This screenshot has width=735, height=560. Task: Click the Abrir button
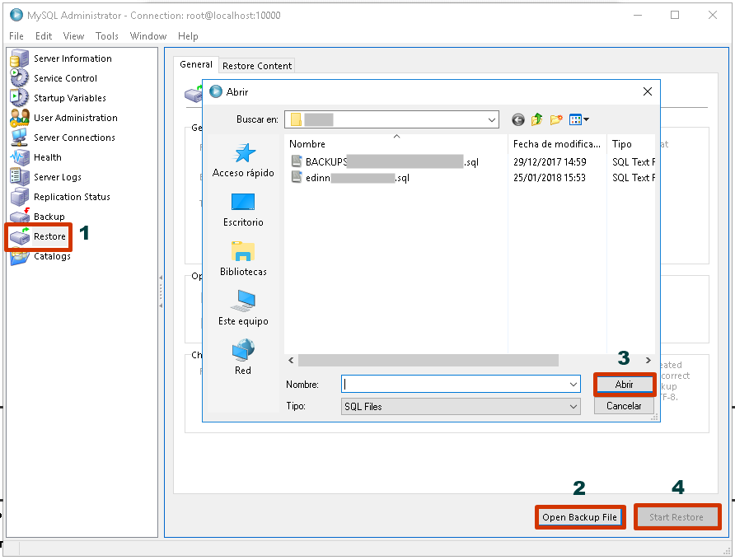[624, 385]
